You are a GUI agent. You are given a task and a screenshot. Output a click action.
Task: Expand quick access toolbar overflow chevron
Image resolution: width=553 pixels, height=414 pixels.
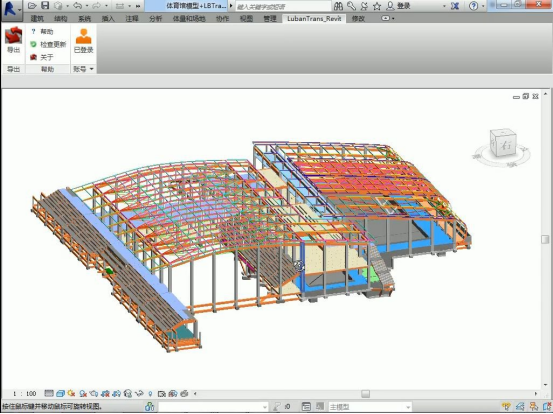click(138, 6)
